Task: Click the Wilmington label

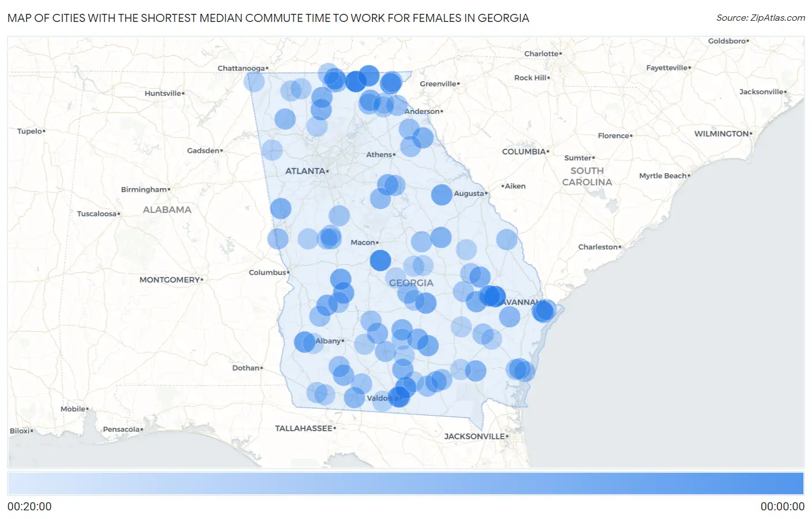Action: (x=721, y=134)
